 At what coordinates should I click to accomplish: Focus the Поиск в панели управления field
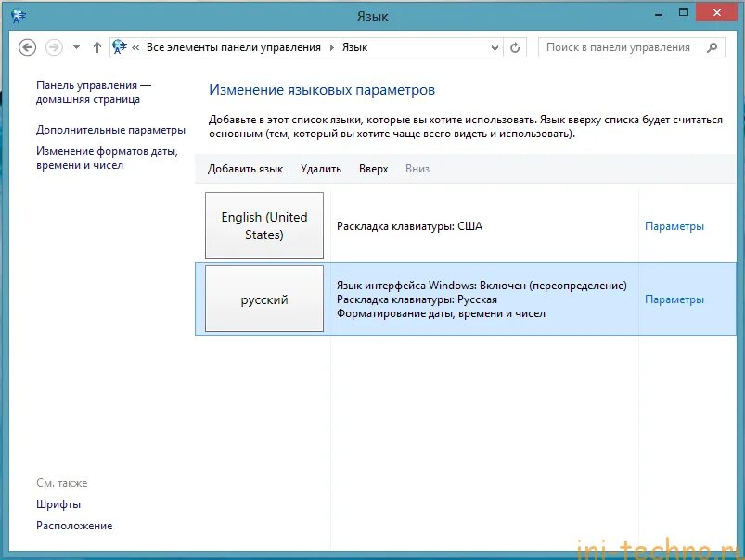click(632, 47)
